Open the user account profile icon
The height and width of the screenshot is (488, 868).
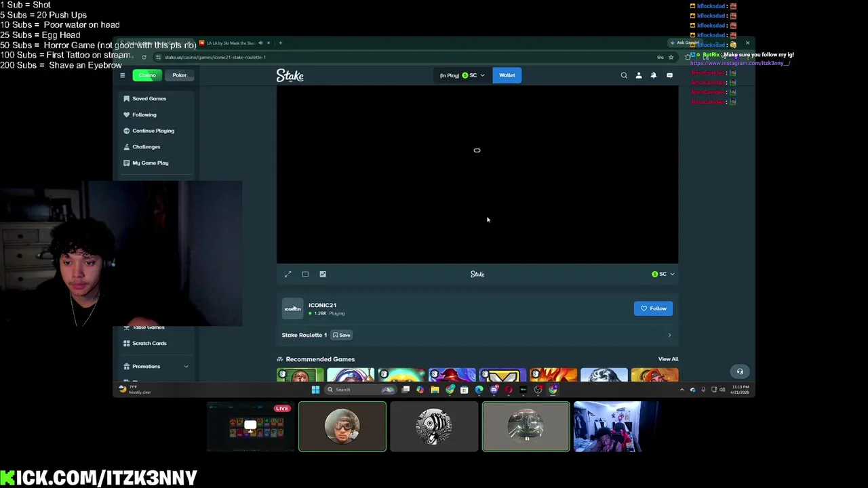click(x=639, y=75)
